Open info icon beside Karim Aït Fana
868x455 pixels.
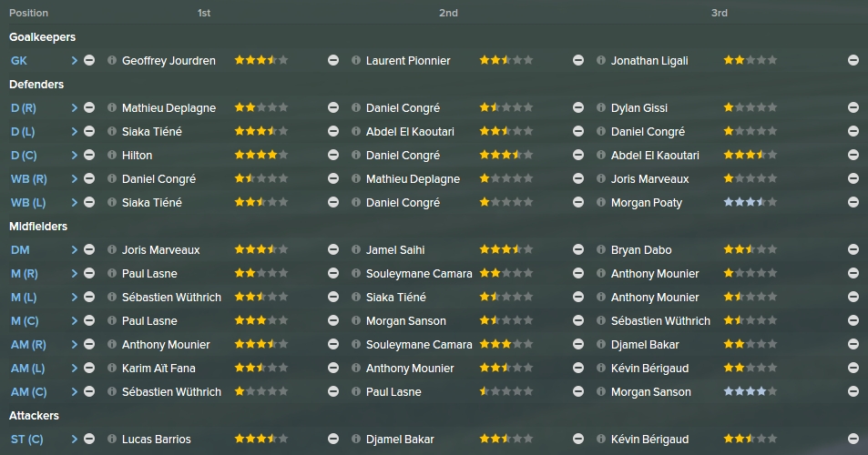pos(112,368)
